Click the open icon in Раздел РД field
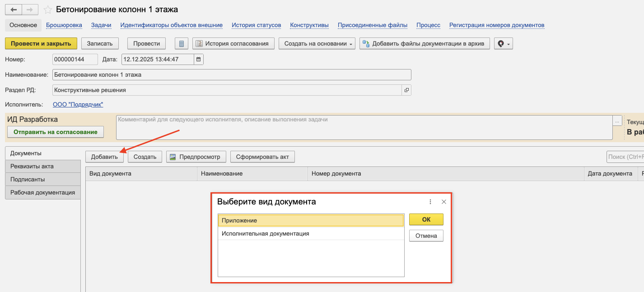 pyautogui.click(x=406, y=90)
